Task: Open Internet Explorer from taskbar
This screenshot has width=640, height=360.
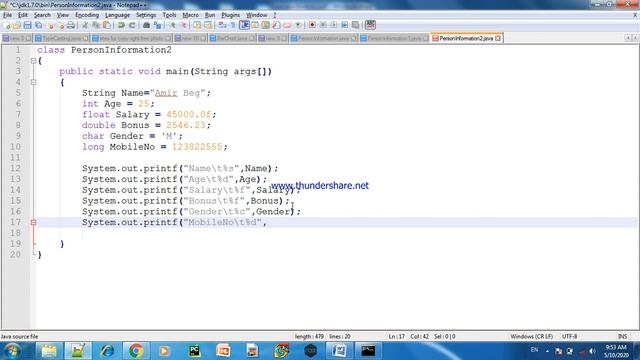Action: 107,351
